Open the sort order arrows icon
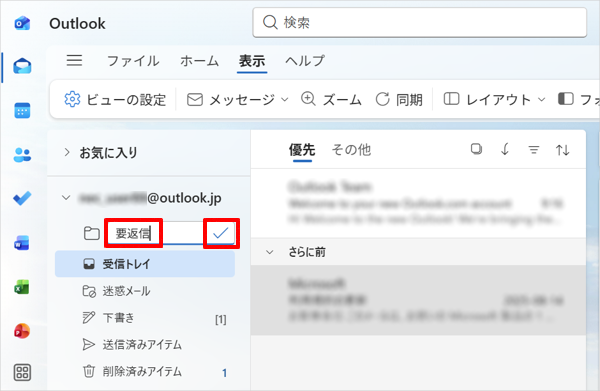This screenshot has height=391, width=600. point(562,150)
